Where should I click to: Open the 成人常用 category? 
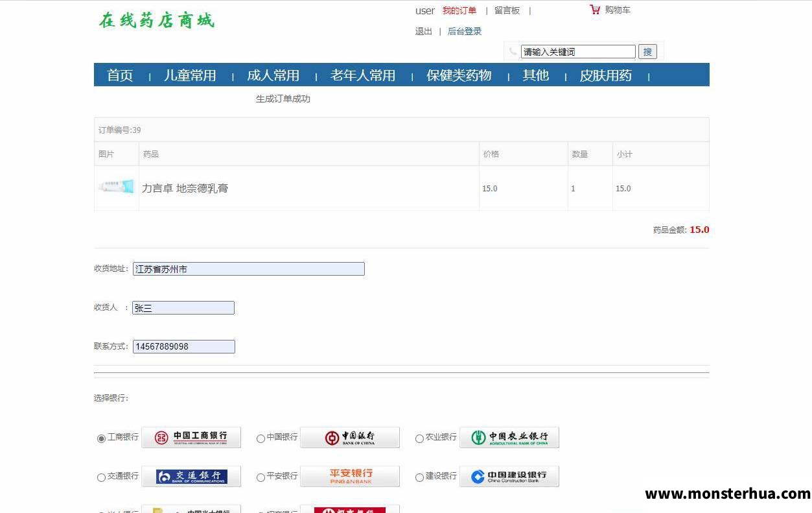273,75
